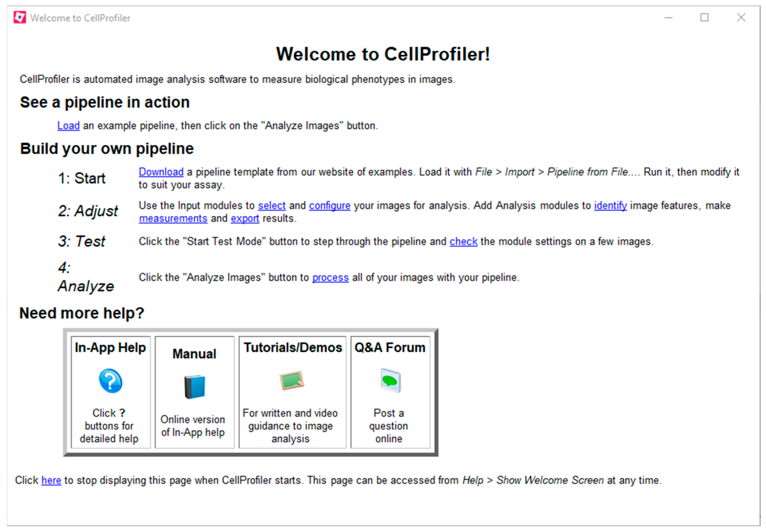Maximize the Welcome to CellProfiler window
Screen dimensions: 766x532
(704, 17)
